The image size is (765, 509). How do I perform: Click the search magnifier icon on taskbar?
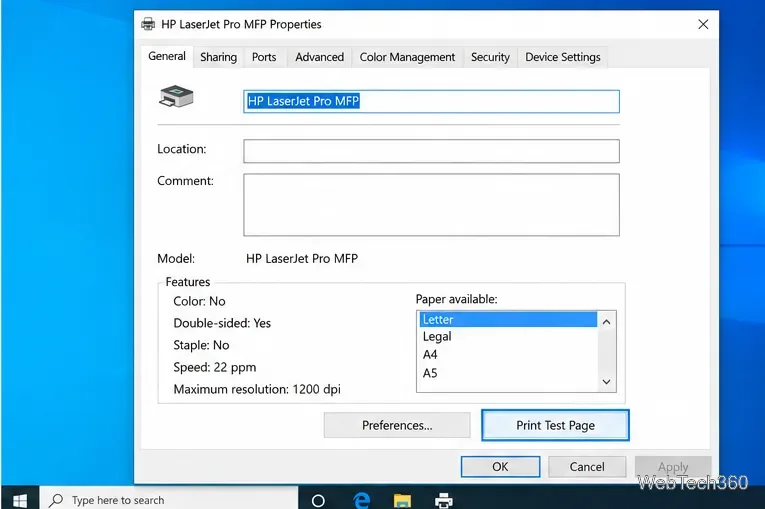coord(56,500)
